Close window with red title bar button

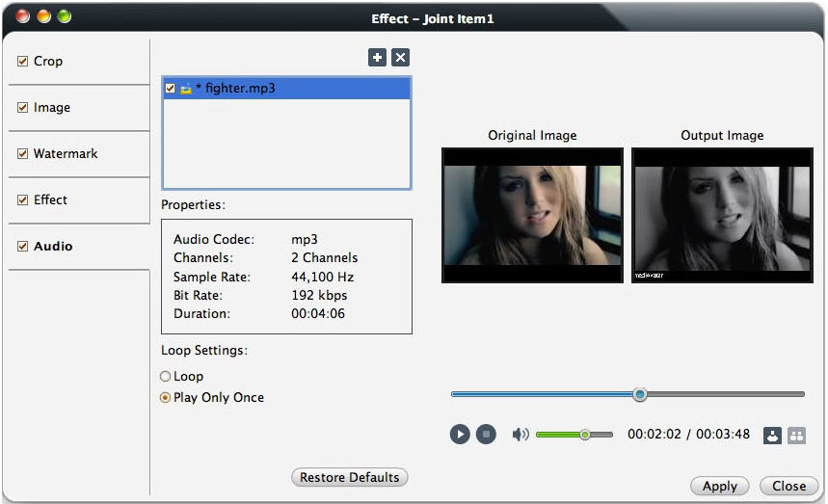(23, 16)
